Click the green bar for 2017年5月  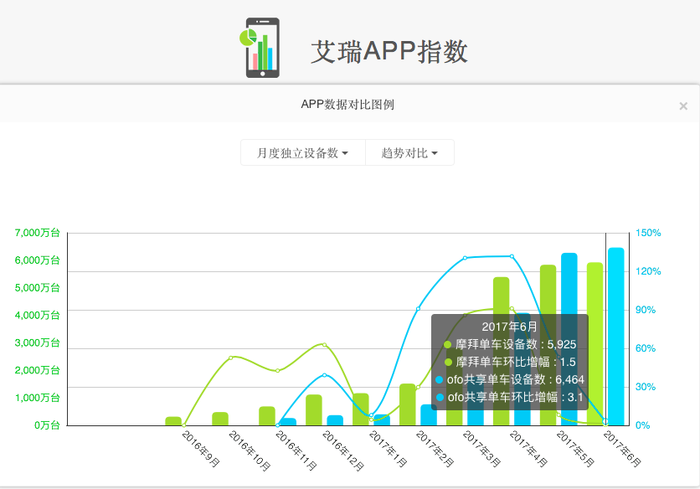548,344
